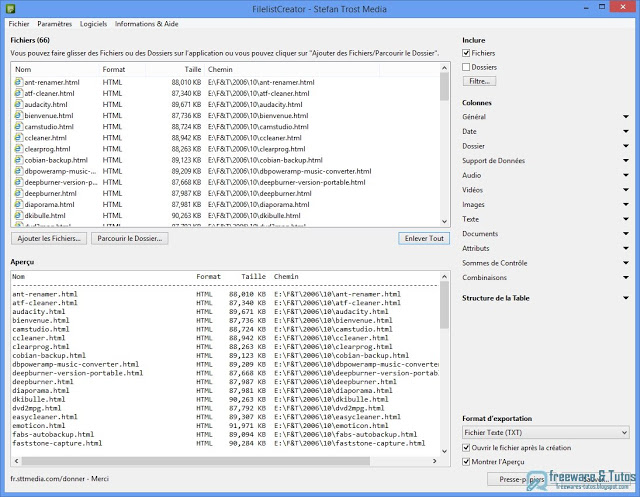Click the 'Ajouter les Fichiers...' button
The width and height of the screenshot is (640, 497).
pyautogui.click(x=48, y=239)
